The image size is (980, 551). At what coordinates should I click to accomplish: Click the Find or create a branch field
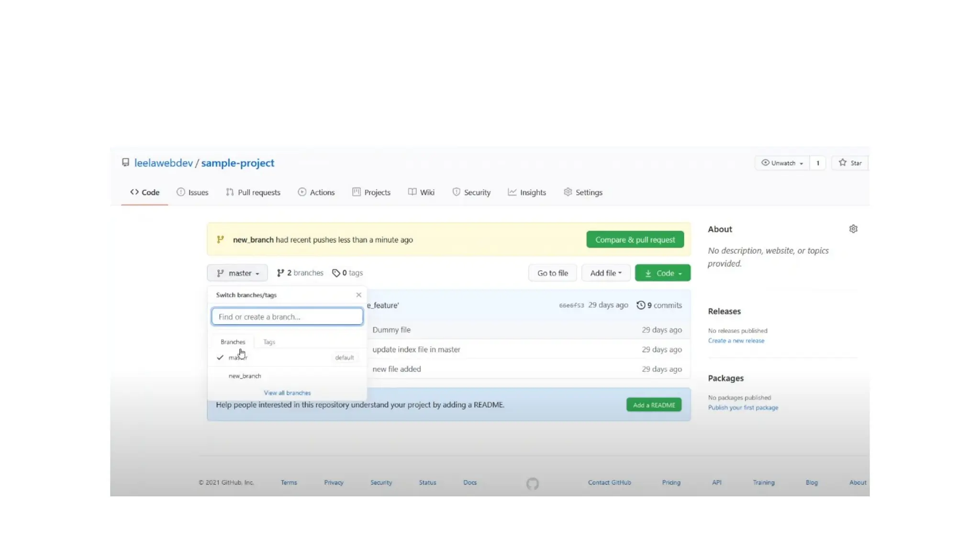click(x=287, y=317)
